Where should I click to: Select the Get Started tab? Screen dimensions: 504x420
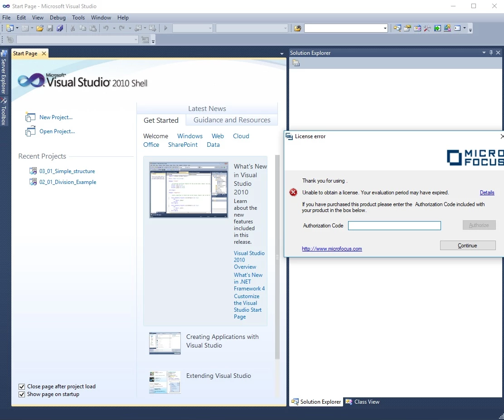click(161, 120)
